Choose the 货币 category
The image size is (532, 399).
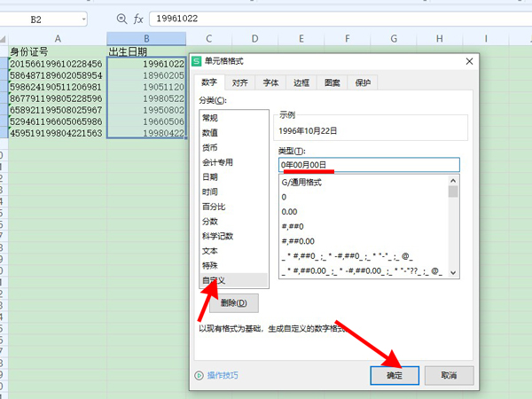[x=210, y=147]
